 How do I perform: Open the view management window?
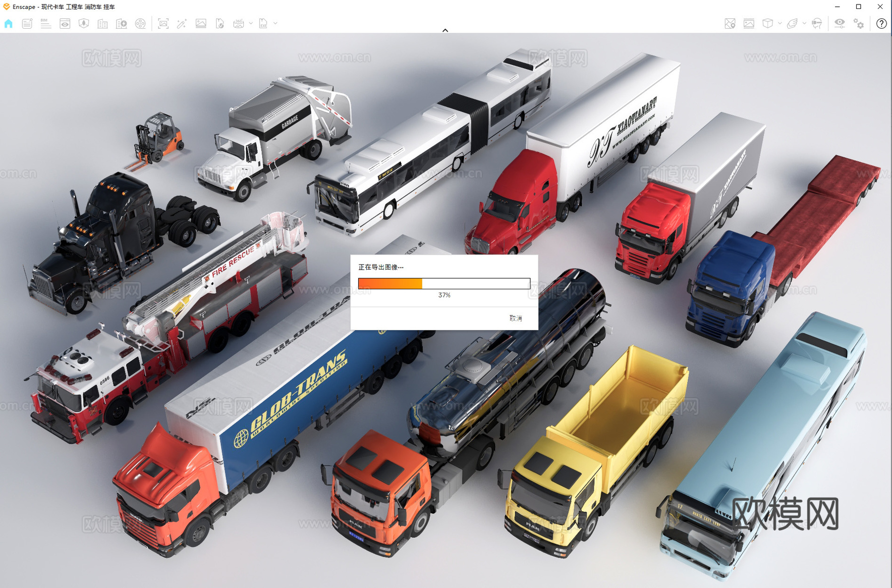[65, 23]
